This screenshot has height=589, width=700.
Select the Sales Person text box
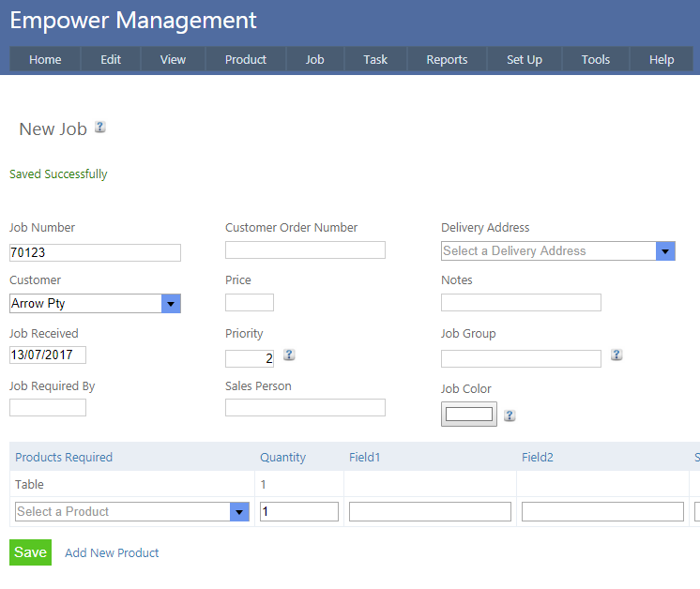click(305, 408)
